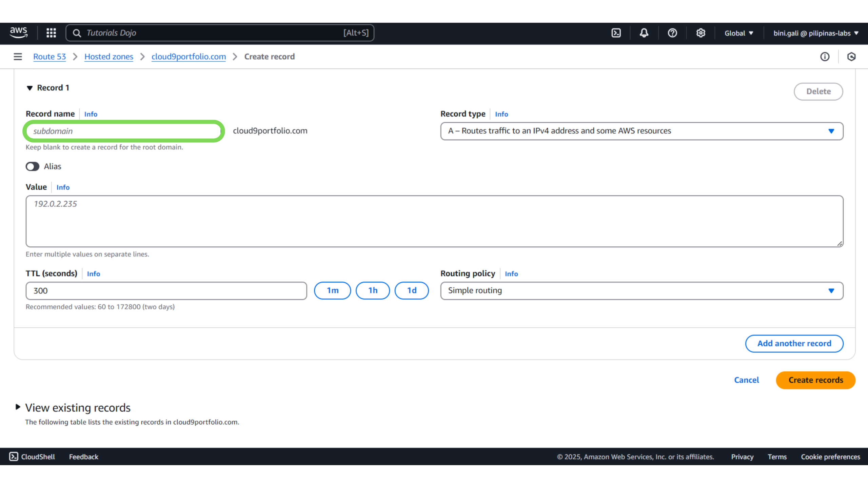Enable the Alias toggle
This screenshot has width=868, height=488.
[x=33, y=166]
